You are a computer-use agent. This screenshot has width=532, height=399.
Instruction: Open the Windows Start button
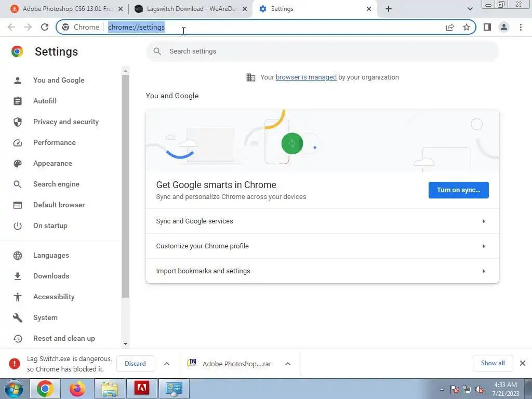[14, 389]
